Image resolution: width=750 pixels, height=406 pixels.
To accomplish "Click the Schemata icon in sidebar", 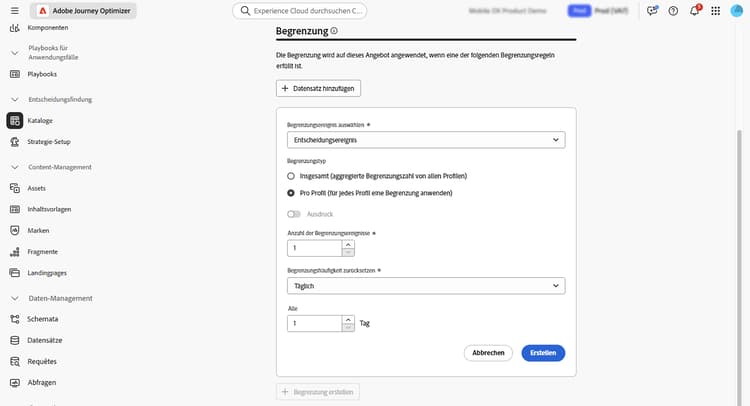I will pos(15,319).
